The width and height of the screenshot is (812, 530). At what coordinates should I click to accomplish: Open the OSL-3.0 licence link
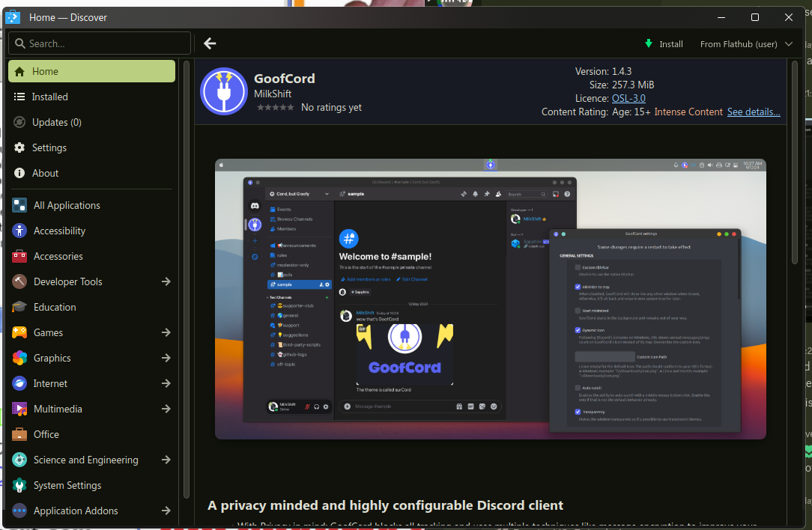point(628,98)
